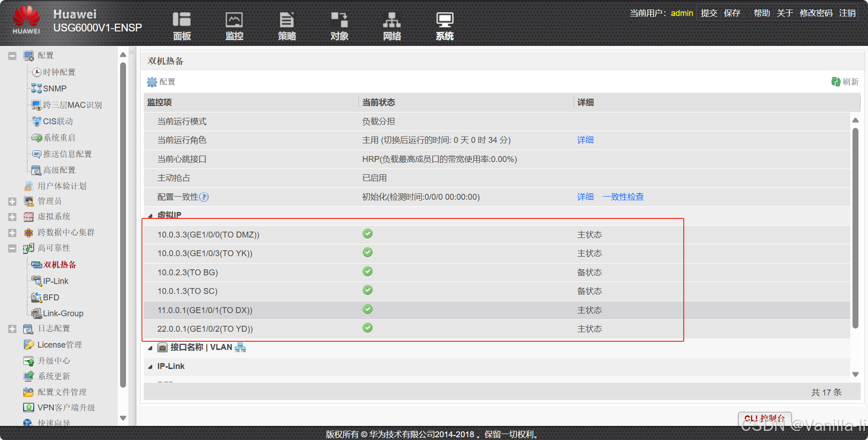The image size is (868, 440).
Task: Click the 刷新 refresh icon
Action: (x=836, y=81)
